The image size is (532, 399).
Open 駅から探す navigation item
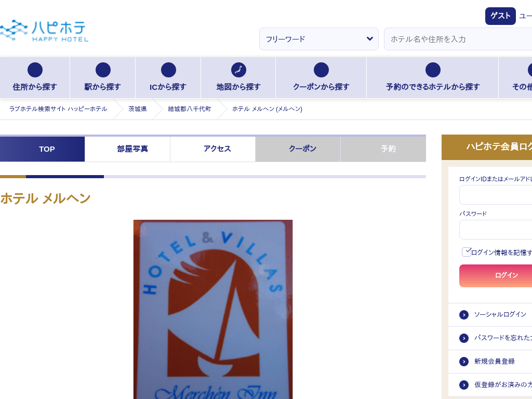[103, 78]
